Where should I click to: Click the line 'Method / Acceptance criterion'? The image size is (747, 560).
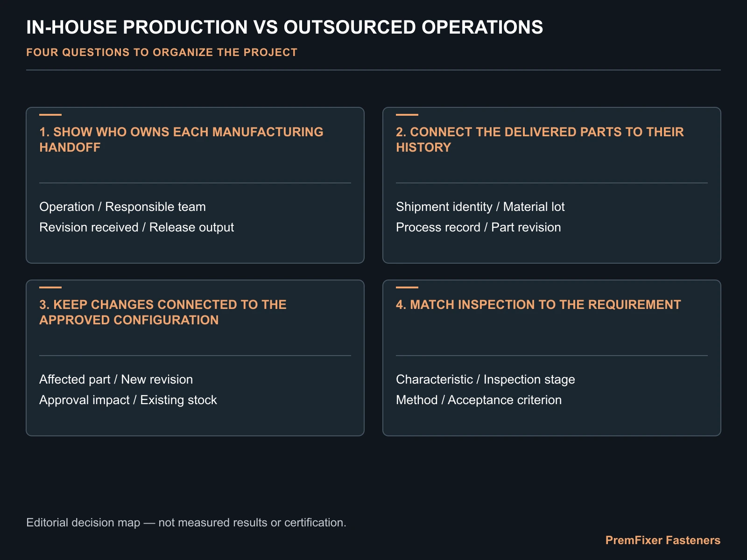pos(479,400)
